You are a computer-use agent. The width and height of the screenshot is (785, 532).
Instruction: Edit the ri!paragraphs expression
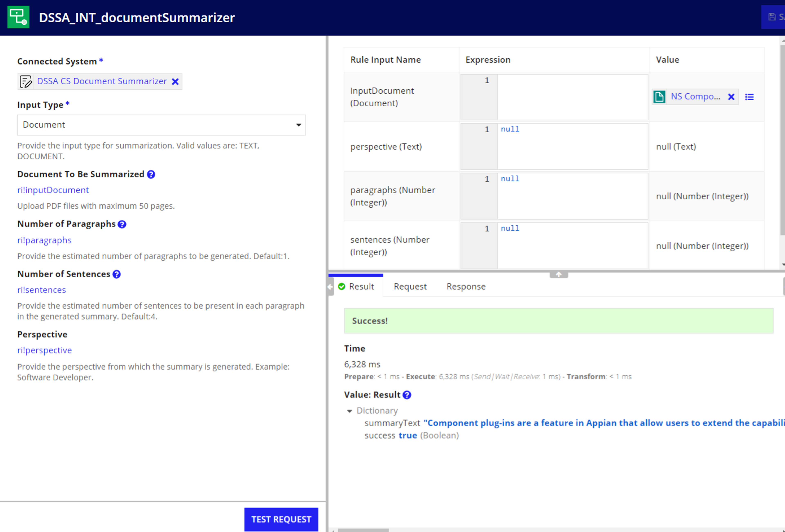click(x=44, y=240)
